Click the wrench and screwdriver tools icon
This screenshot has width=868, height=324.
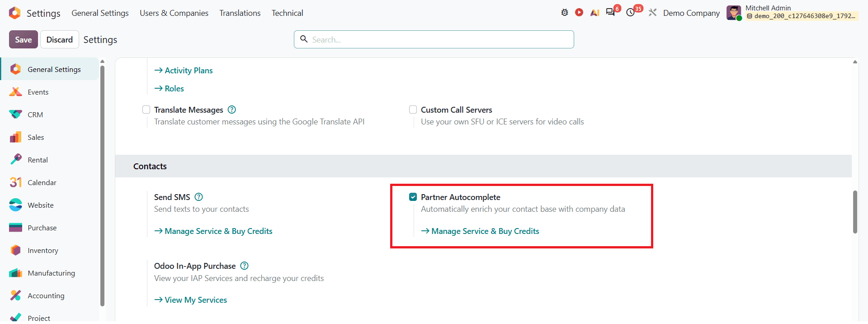tap(652, 13)
